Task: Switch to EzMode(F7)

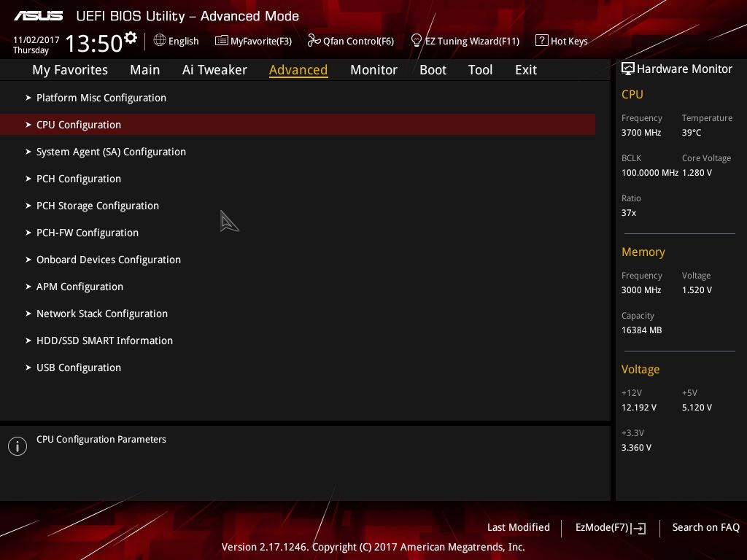Action: pyautogui.click(x=602, y=528)
